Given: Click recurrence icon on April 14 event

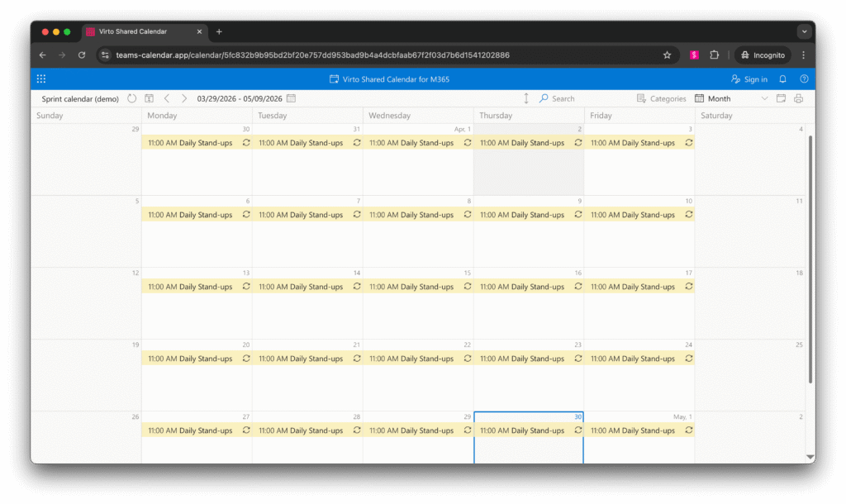Looking at the screenshot, I should [357, 286].
